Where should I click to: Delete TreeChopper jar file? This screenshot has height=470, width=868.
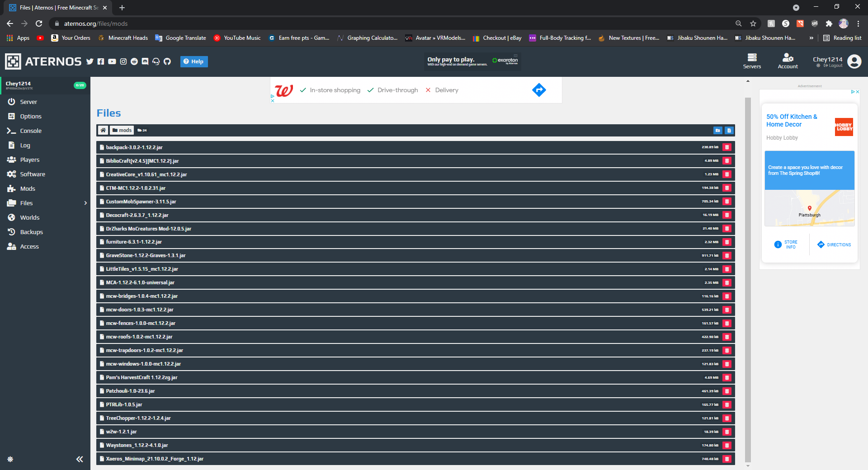point(727,418)
